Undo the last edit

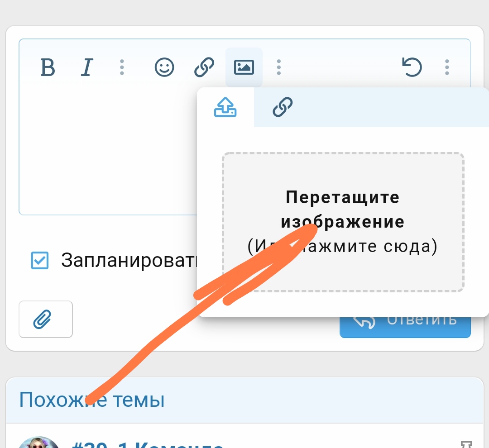[412, 67]
